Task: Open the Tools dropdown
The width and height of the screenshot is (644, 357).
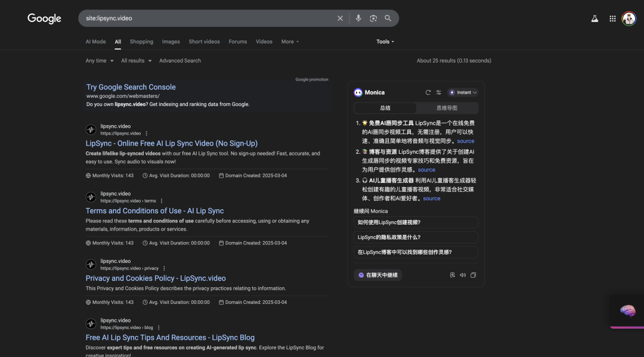Action: (x=385, y=42)
